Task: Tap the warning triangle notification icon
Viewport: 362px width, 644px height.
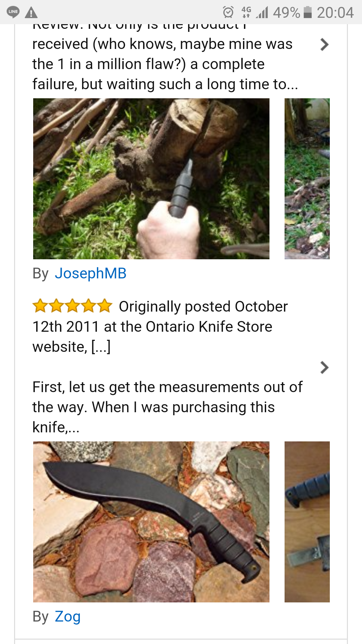Action: coord(31,12)
